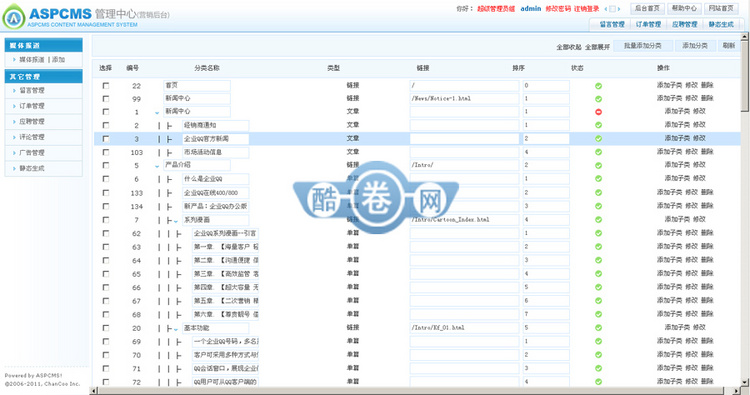The height and width of the screenshot is (395, 750).
Task: Click 全部收起 to collapse all categories
Action: click(x=569, y=47)
